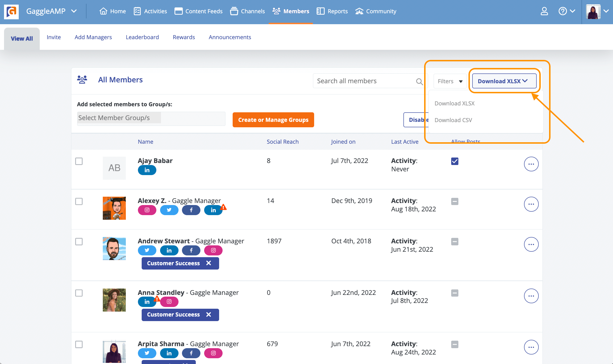Viewport: 613px width, 364px height.
Task: Click the search magnifier icon
Action: coord(420,81)
